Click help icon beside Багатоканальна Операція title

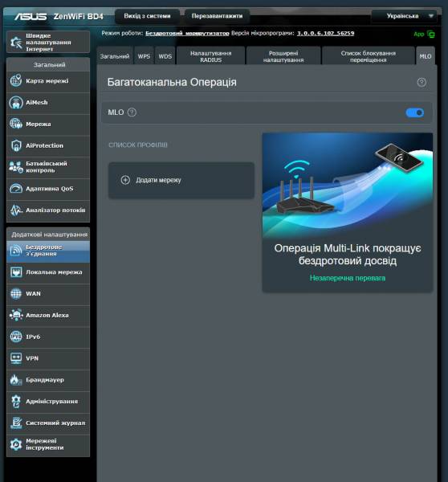tap(422, 83)
